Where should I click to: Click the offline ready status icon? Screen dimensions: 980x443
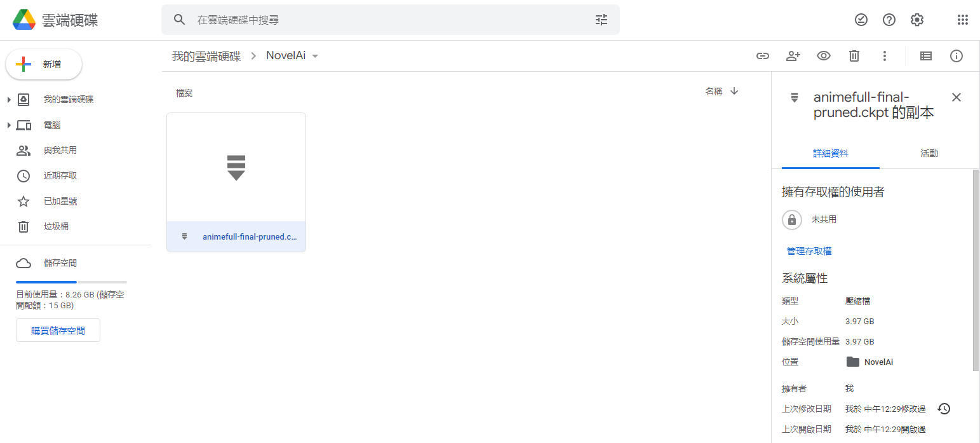[x=861, y=20]
